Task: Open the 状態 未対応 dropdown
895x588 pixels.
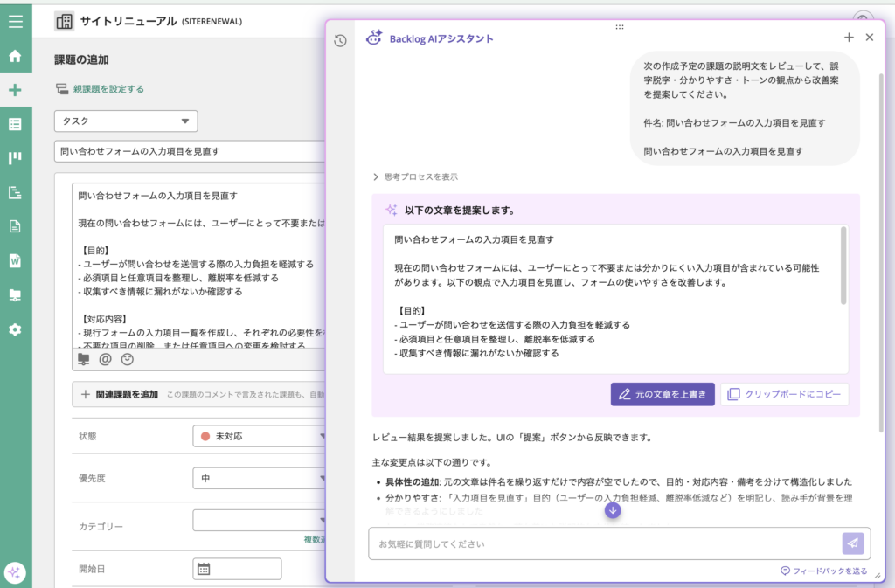Action: pos(259,436)
